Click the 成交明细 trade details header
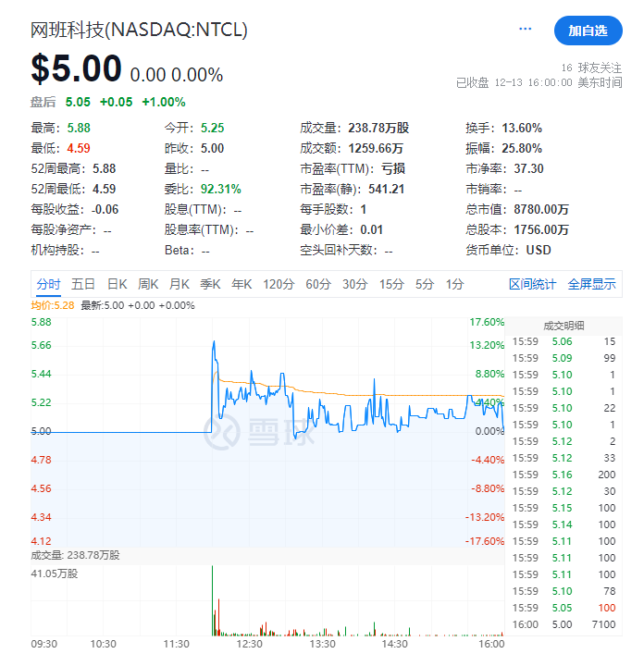The width and height of the screenshot is (644, 666). 563,326
